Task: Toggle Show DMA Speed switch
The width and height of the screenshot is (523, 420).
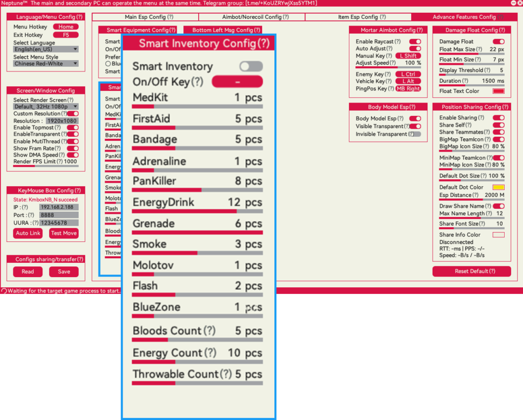Action: pos(73,155)
